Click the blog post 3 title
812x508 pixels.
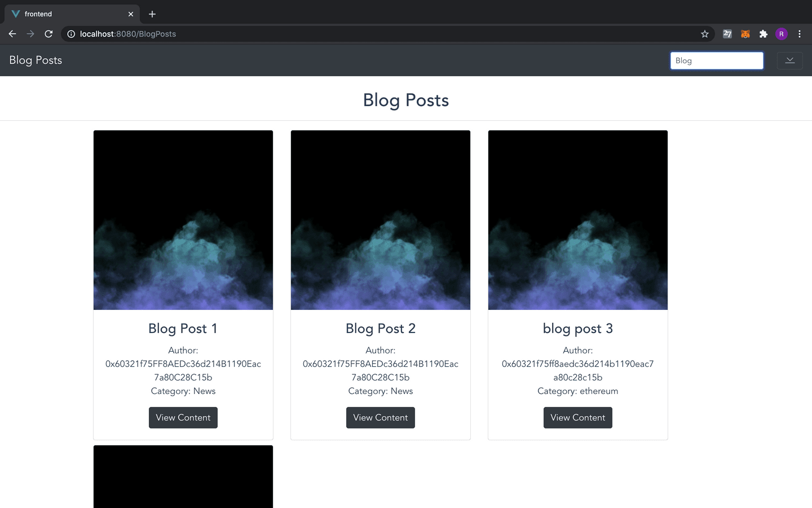(578, 329)
